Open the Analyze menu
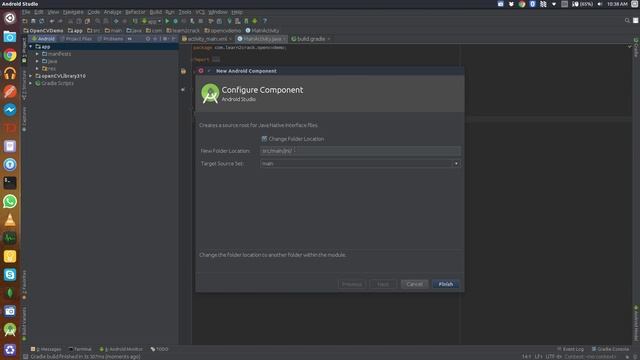The height and width of the screenshot is (360, 640). pyautogui.click(x=113, y=12)
